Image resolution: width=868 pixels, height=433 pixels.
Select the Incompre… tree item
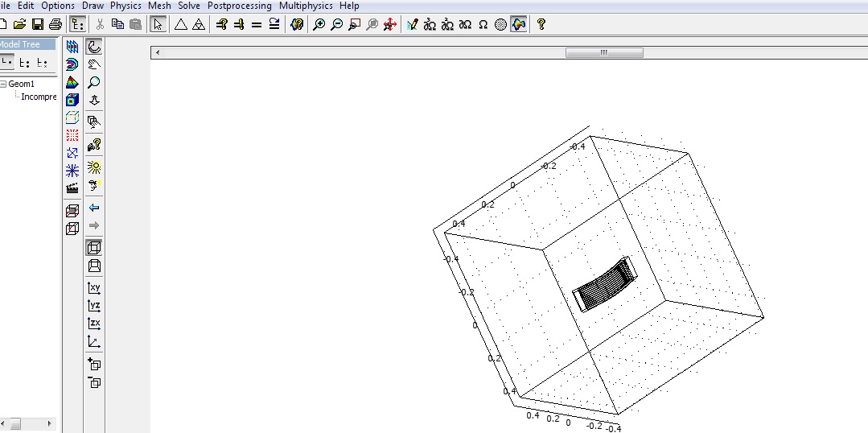[39, 97]
